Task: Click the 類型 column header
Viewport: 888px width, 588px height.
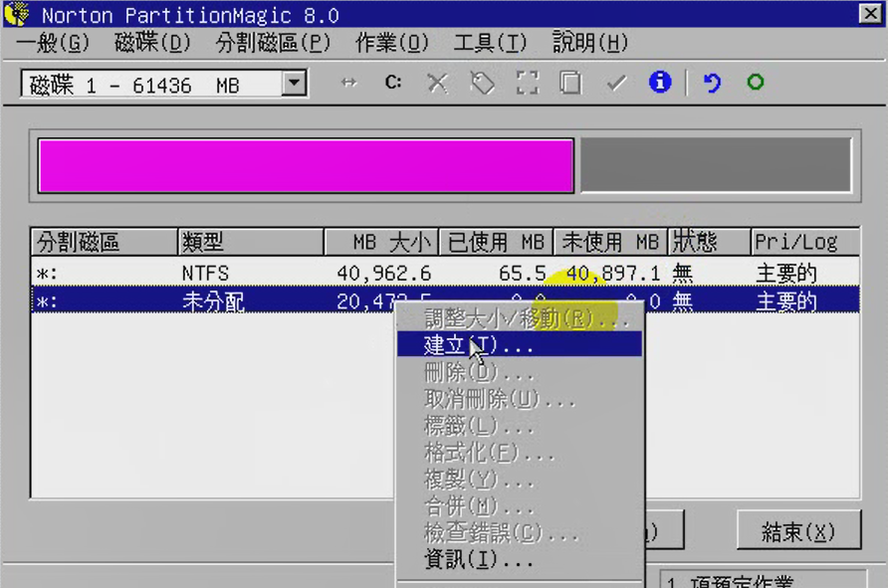Action: (x=251, y=242)
